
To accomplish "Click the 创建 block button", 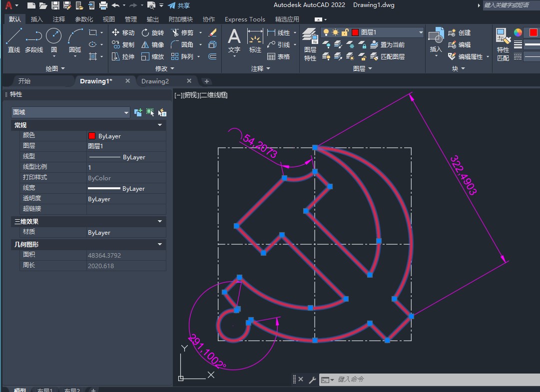I will [460, 32].
